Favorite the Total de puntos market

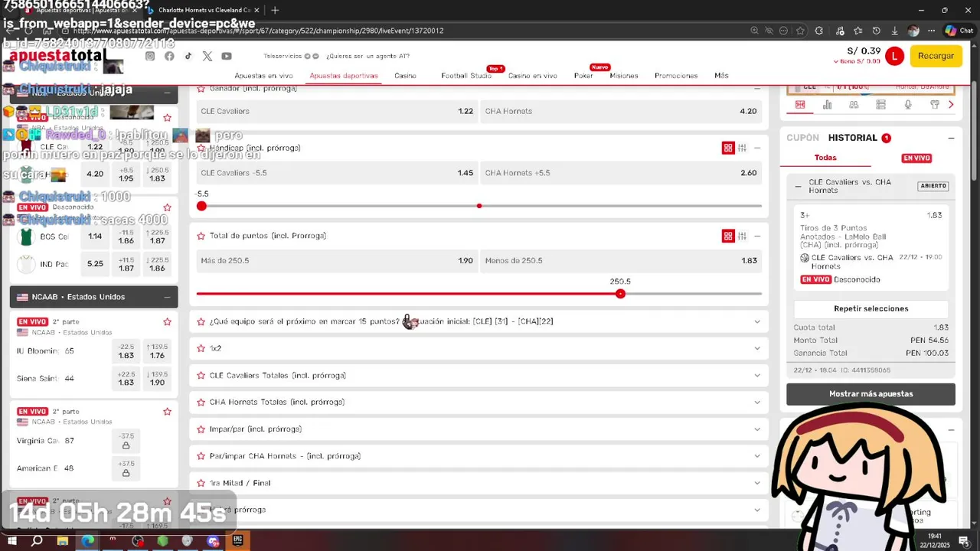tap(201, 236)
